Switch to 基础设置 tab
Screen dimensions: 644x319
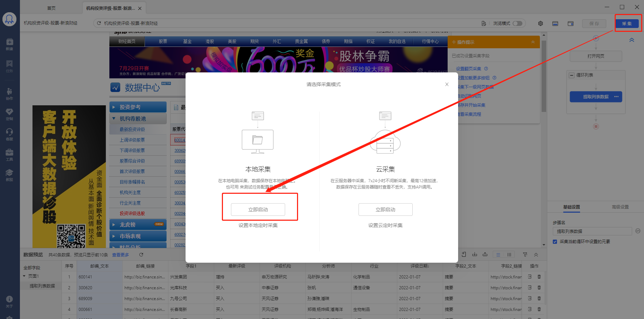[x=571, y=207]
